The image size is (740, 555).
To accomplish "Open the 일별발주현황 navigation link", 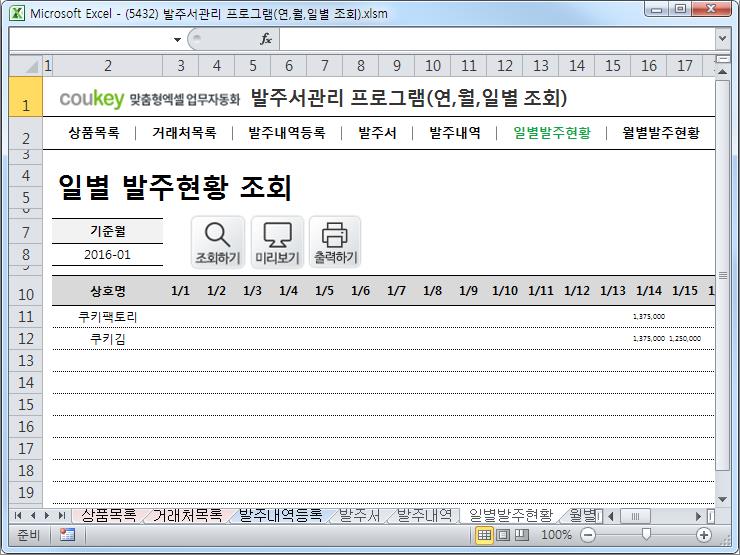I will (552, 133).
